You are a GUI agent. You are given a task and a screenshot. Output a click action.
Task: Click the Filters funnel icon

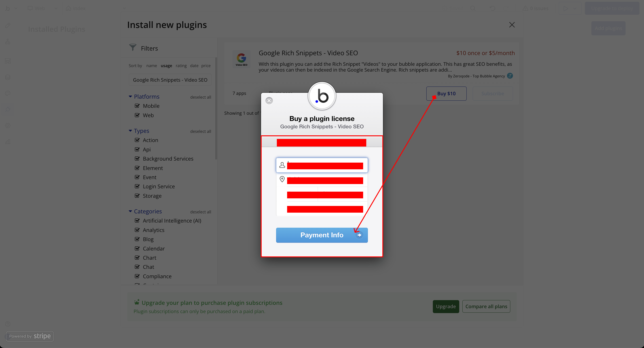[133, 47]
